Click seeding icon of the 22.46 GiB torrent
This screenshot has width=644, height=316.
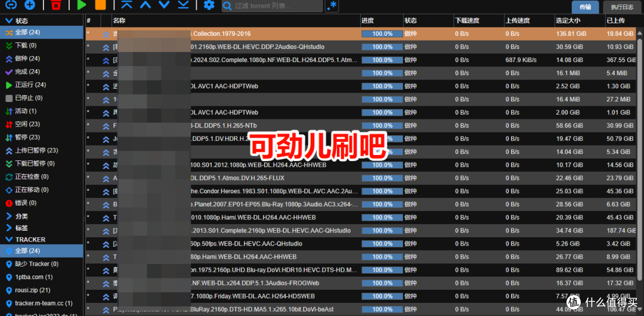click(106, 178)
